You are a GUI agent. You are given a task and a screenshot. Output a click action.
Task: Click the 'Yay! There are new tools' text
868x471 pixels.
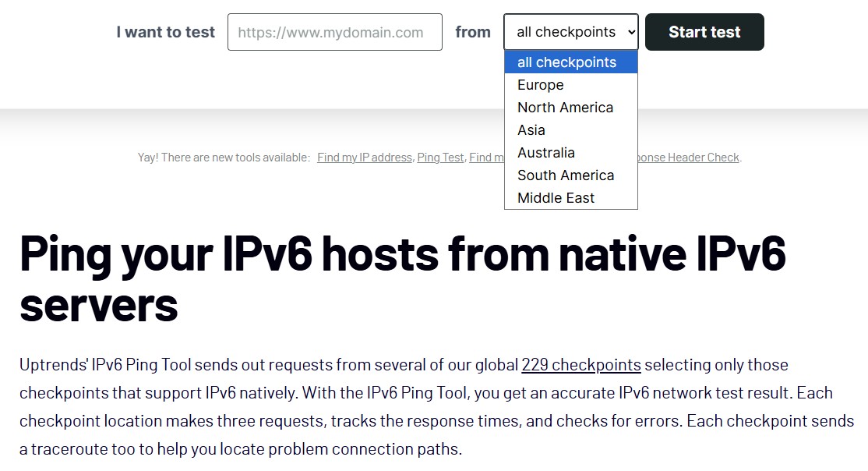pos(224,158)
